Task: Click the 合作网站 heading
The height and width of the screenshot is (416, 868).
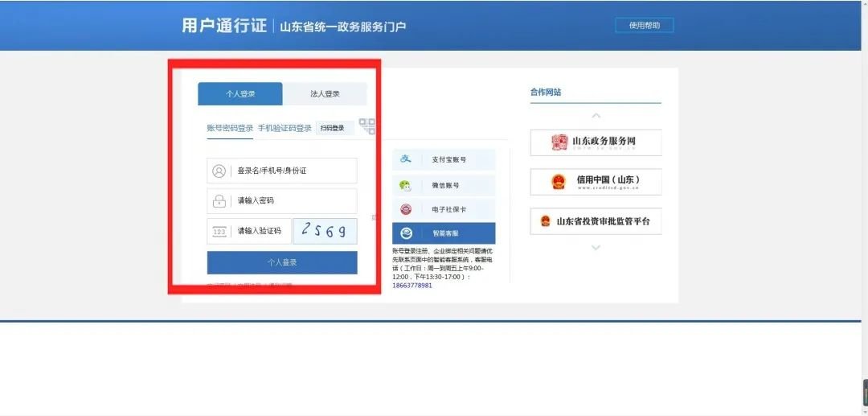Action: [x=546, y=93]
